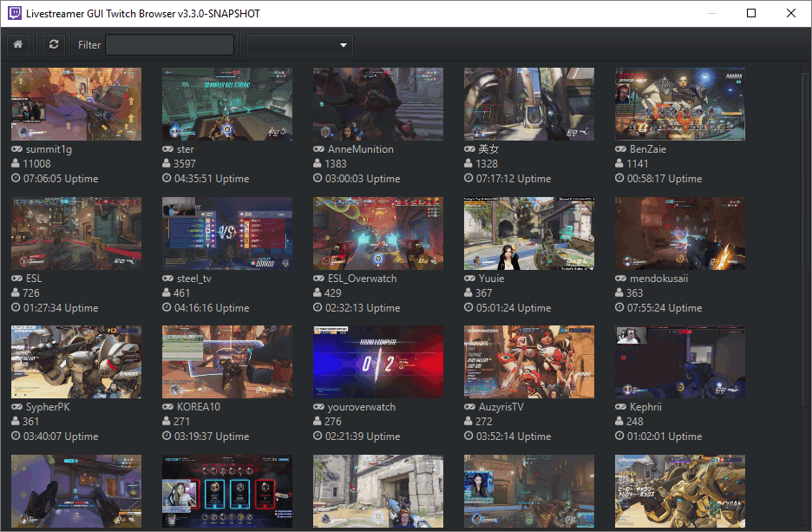The image size is (812, 532).
Task: Open the summit1g stream thumbnail
Action: (x=76, y=104)
